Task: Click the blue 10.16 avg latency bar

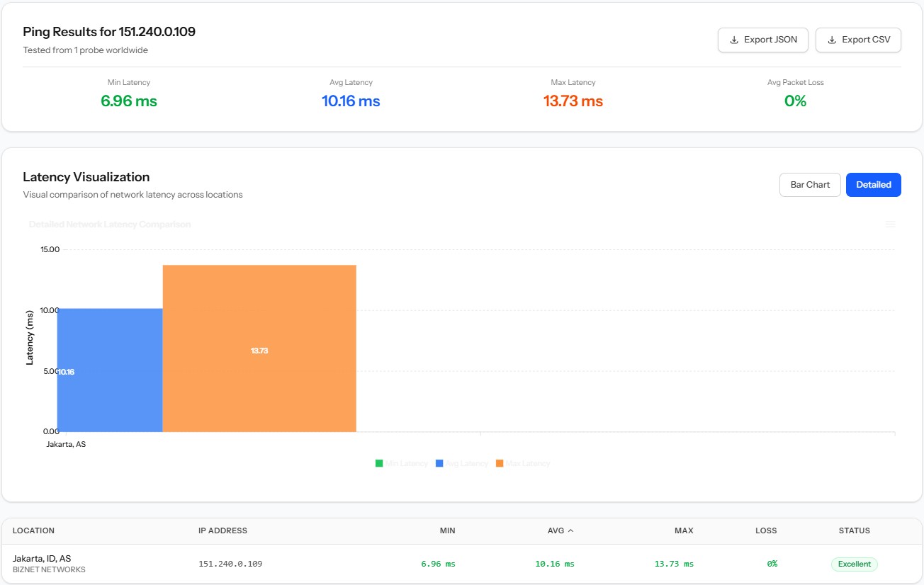Action: (110, 370)
